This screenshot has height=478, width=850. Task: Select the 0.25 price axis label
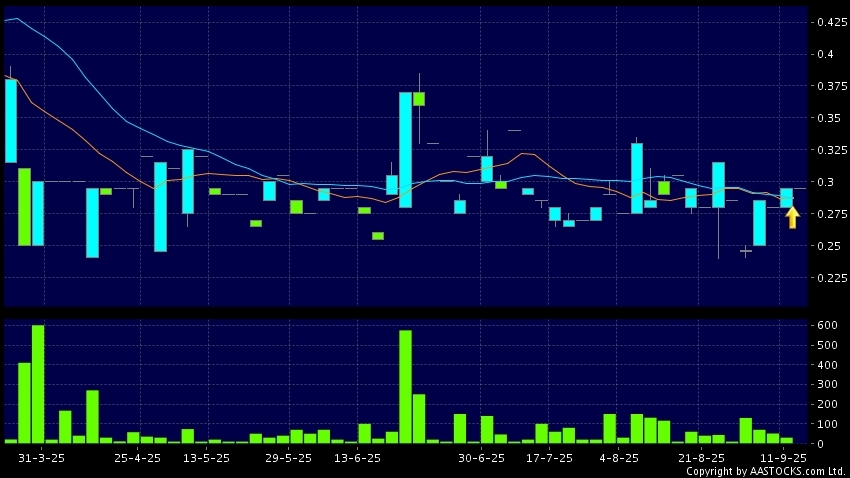(829, 246)
